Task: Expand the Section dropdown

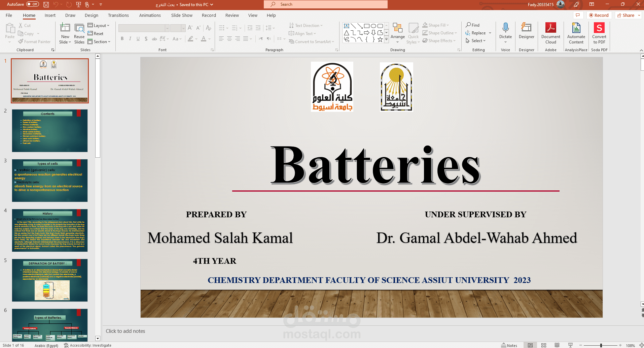Action: [x=99, y=42]
